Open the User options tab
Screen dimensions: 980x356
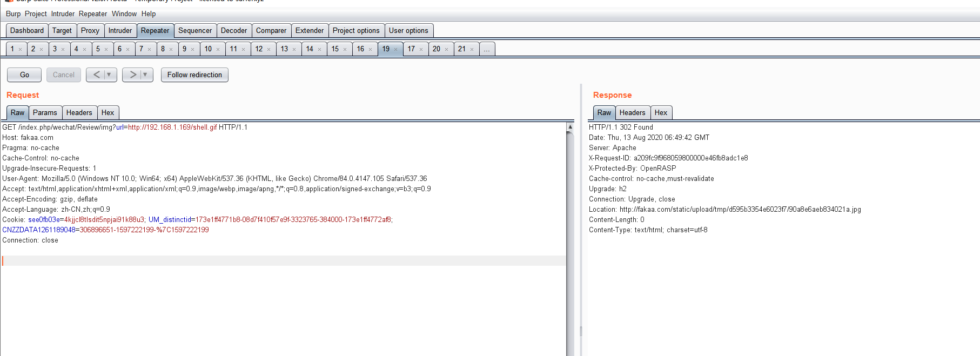pos(408,30)
